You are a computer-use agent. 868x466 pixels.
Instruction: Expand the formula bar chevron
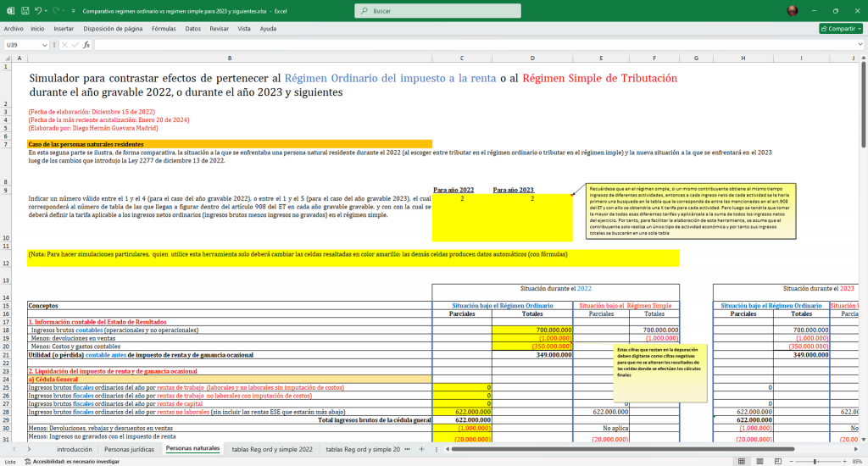click(x=860, y=45)
